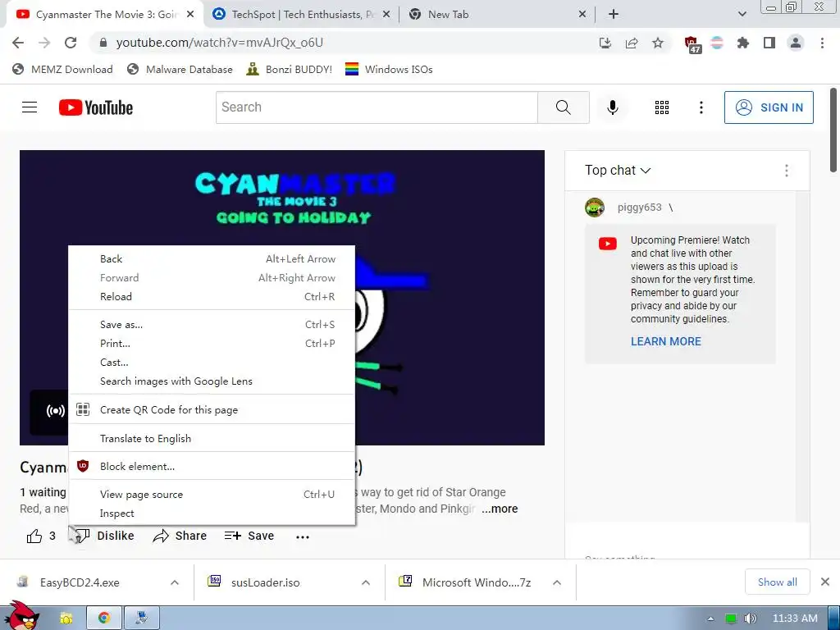
Task: Choose uBlock Block element... entry
Action: (212, 467)
